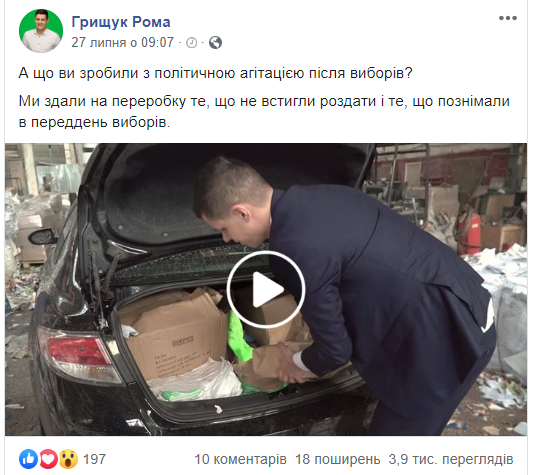This screenshot has width=533, height=475.
Task: Click the globe public privacy icon
Action: 215,43
